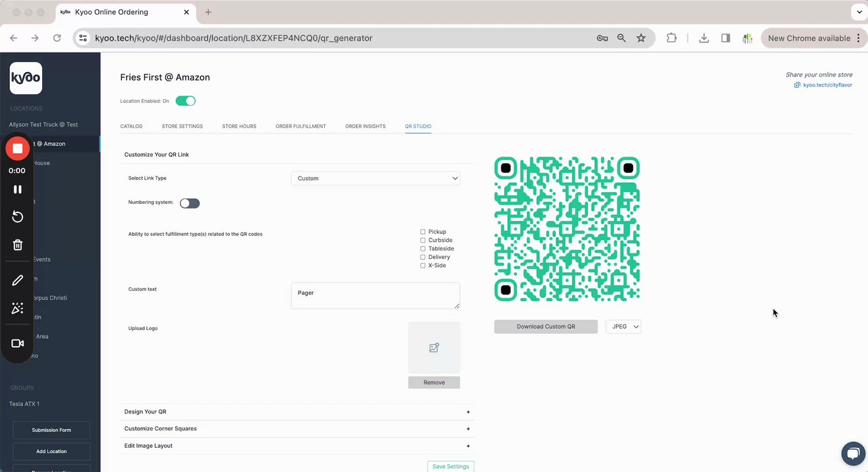Toggle the camera icon in the recorder toolbar
This screenshot has height=472, width=868.
(x=18, y=344)
